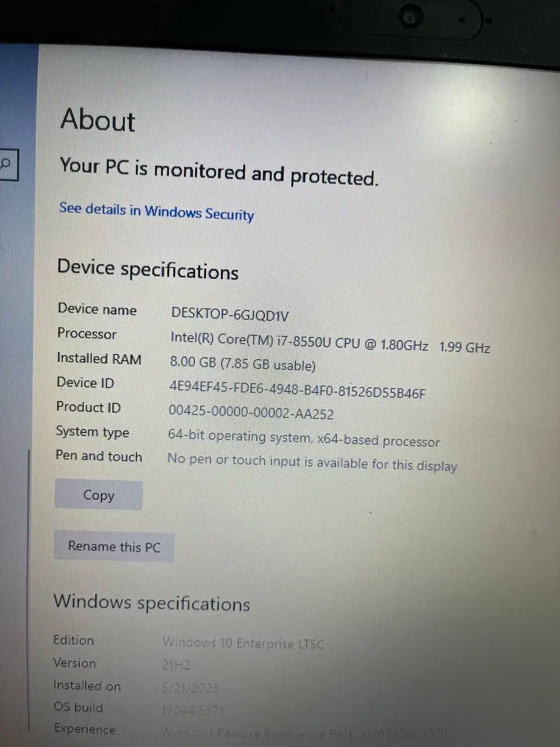The height and width of the screenshot is (747, 560).
Task: Select the device name DESKTOP-6GJQD1V text
Action: (230, 314)
